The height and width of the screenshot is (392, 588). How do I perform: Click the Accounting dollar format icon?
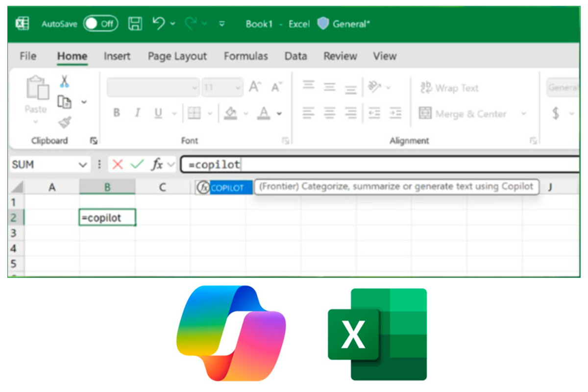556,114
